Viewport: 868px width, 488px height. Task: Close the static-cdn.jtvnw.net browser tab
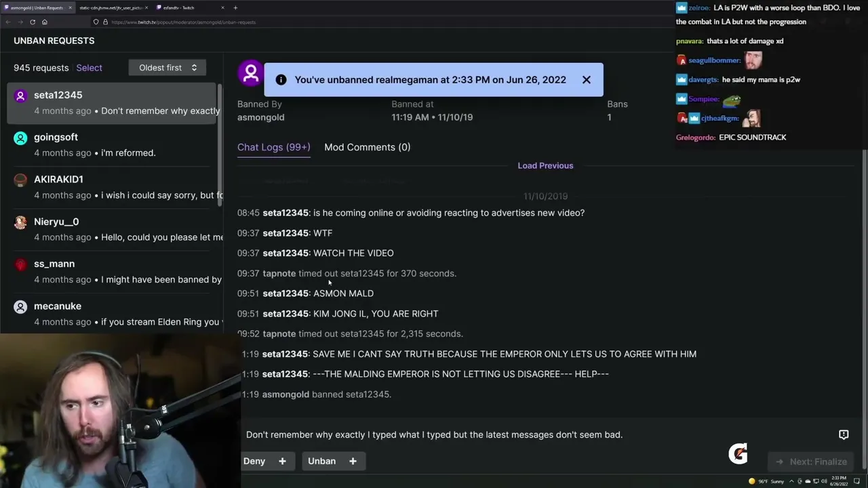[146, 7]
